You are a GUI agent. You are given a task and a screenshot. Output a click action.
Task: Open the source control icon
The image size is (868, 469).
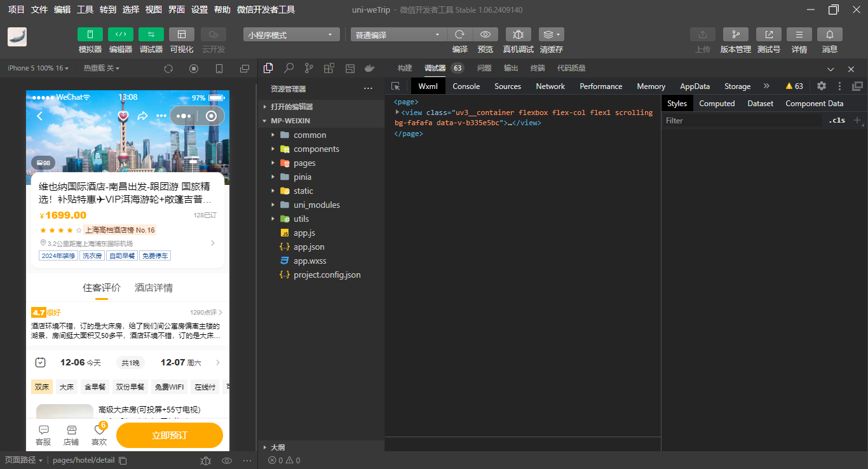[309, 68]
